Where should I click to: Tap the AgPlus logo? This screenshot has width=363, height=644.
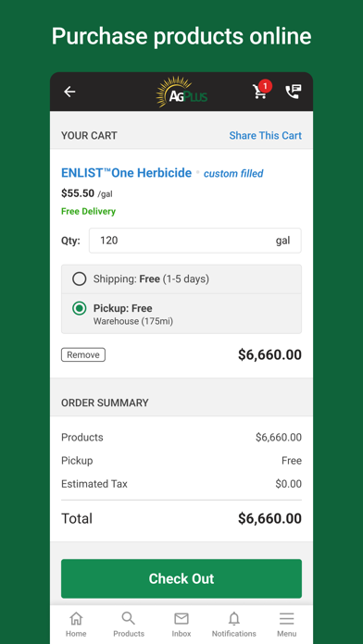[x=181, y=92]
